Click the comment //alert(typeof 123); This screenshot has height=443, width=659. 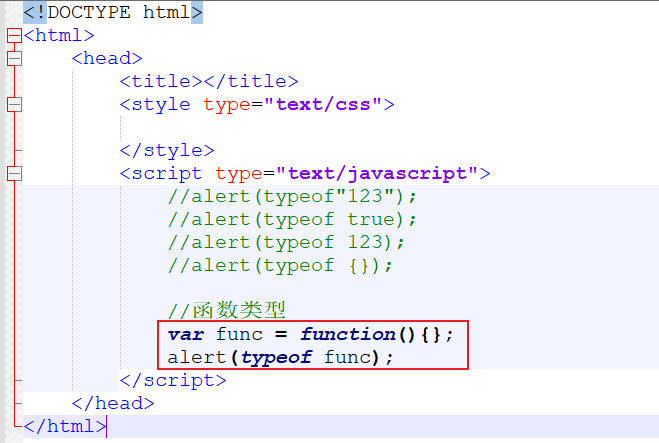tap(286, 243)
